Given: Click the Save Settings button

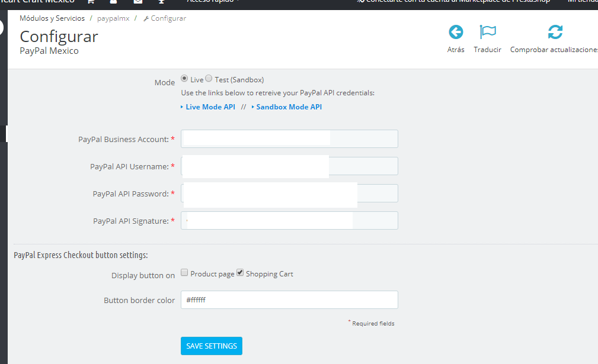Looking at the screenshot, I should 211,346.
